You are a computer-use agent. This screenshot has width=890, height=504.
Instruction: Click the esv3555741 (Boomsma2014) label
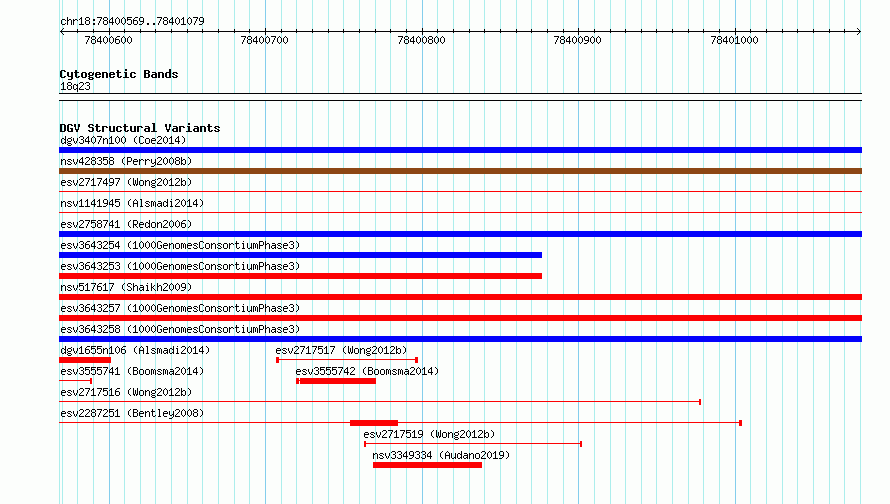tap(132, 371)
